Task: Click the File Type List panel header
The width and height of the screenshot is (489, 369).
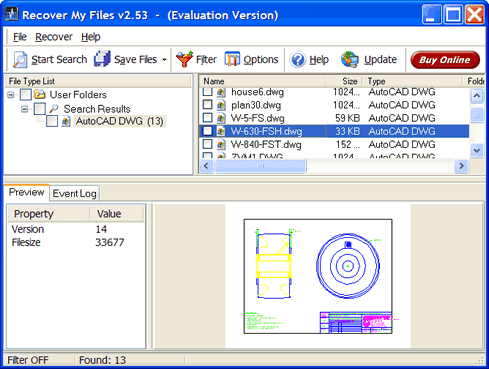Action: pyautogui.click(x=98, y=81)
